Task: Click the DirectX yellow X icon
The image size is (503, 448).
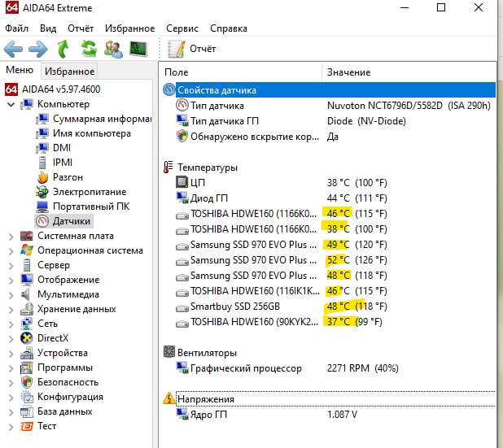Action: 27,338
